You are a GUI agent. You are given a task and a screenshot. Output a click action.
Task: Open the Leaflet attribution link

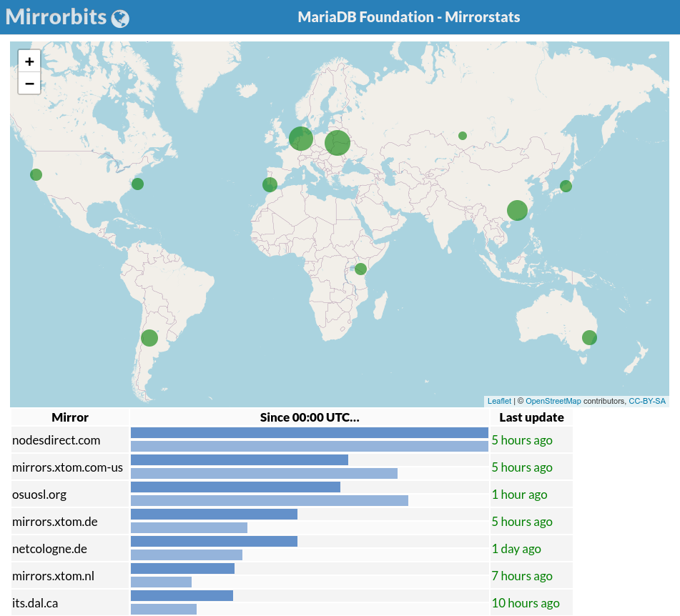coord(499,401)
